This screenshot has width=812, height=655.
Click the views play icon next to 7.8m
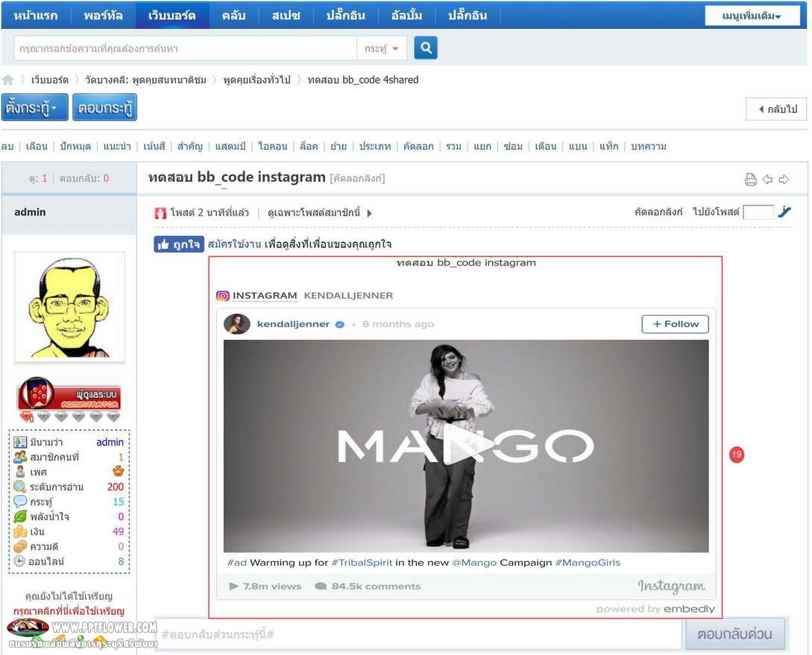tap(233, 586)
